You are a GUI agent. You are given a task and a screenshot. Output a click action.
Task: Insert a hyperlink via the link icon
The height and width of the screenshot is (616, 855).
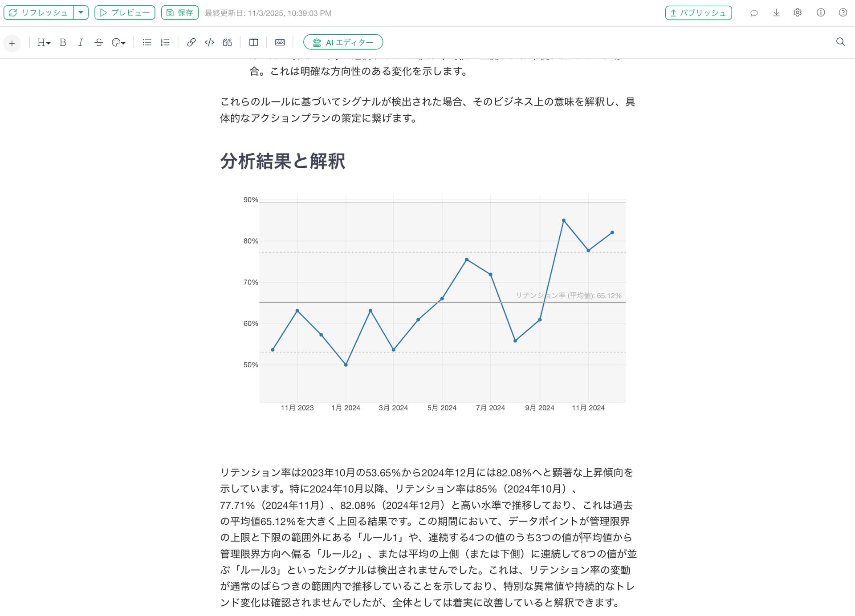tap(191, 42)
